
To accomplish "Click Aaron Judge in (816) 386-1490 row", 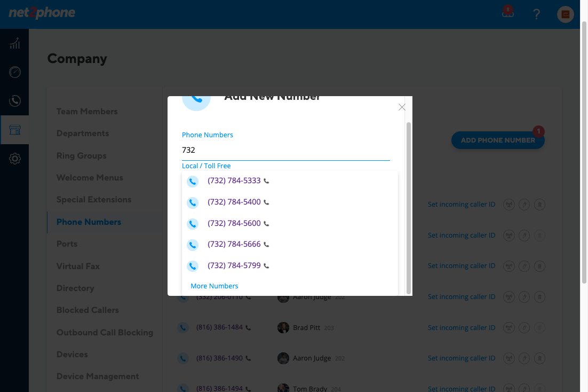I will (x=312, y=358).
